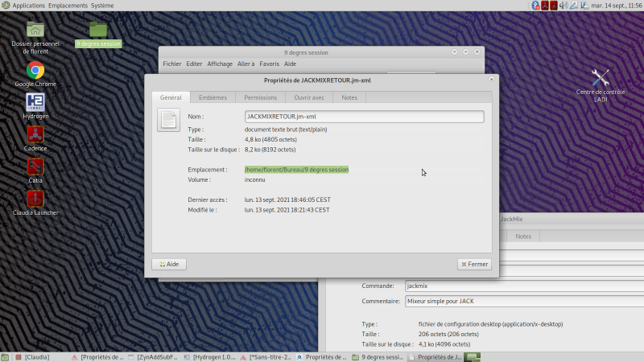This screenshot has height=362, width=644.
Task: Click disk size value 8,2 ko (8192 octets)
Action: pyautogui.click(x=270, y=150)
